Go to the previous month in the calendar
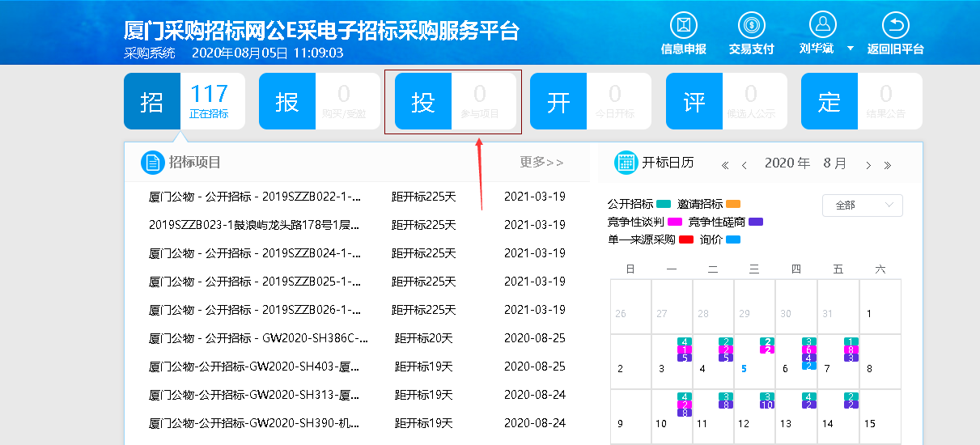The width and height of the screenshot is (980, 445). 745,165
